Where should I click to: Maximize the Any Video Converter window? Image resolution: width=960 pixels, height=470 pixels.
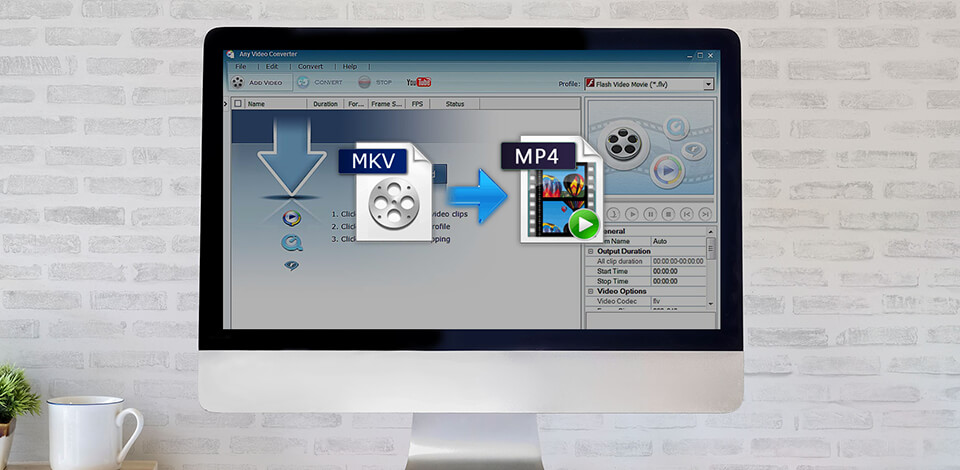700,55
